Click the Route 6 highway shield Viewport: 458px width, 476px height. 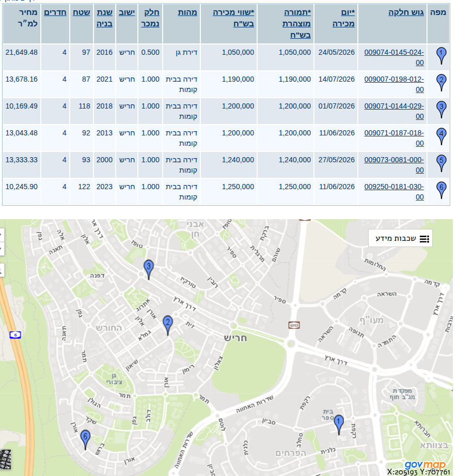click(15, 335)
